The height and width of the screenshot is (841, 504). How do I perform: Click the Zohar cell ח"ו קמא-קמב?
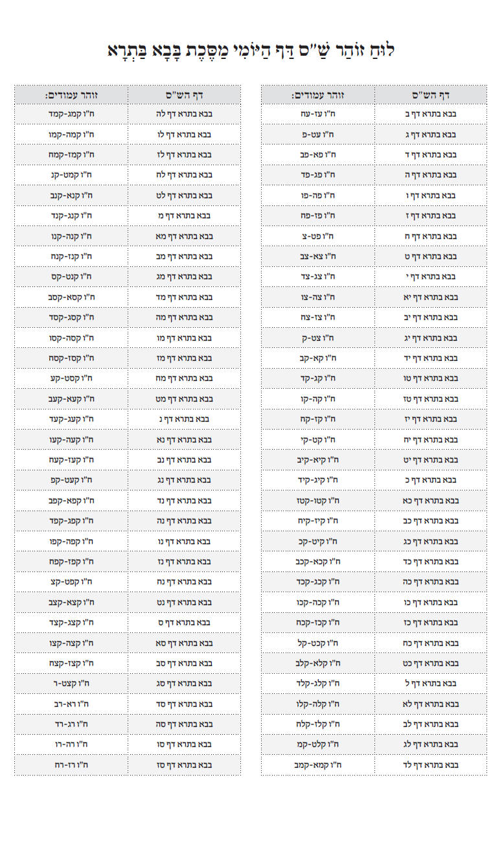pos(318,765)
